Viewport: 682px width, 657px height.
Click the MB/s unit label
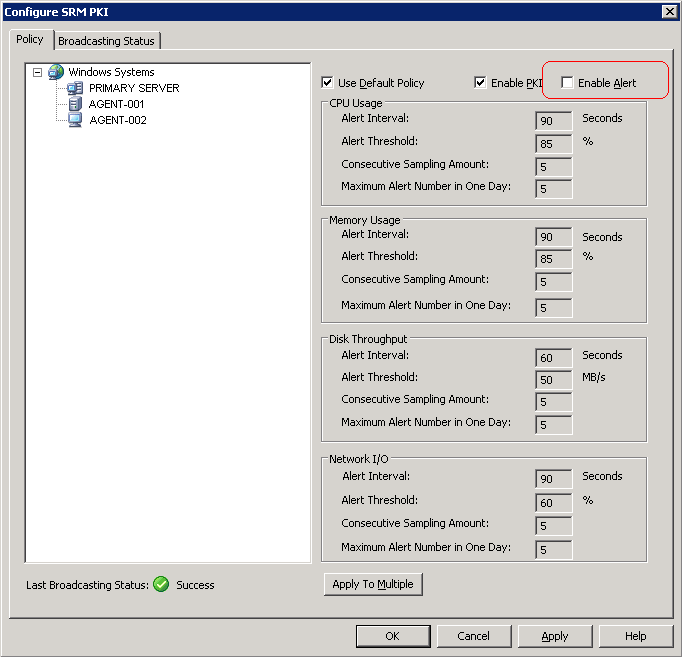594,377
